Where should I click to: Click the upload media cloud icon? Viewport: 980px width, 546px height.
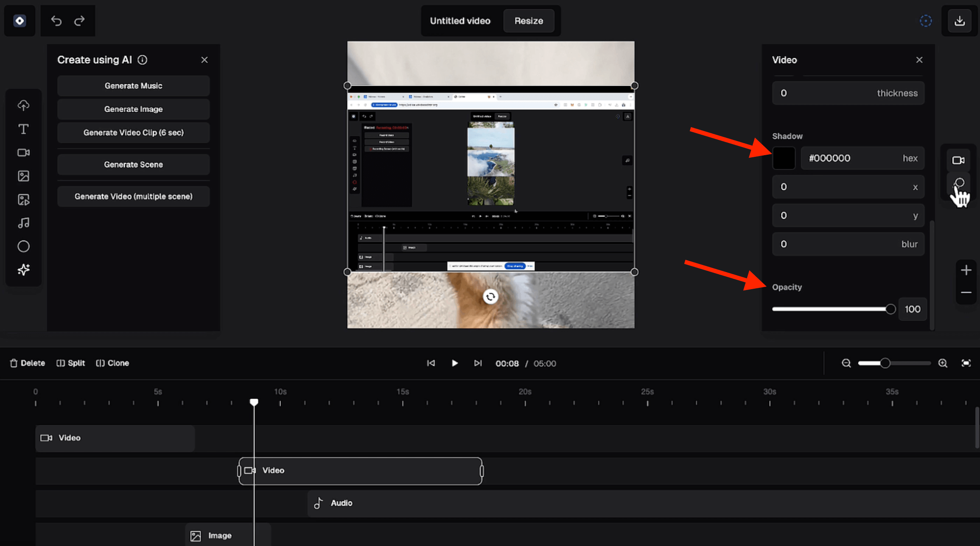click(x=23, y=105)
